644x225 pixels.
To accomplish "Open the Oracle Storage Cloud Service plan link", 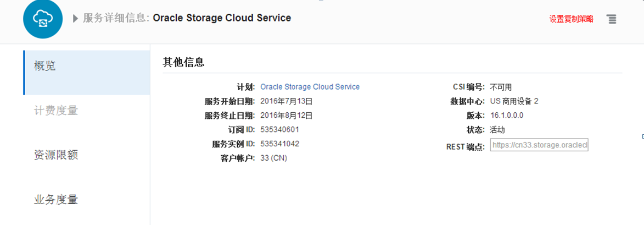I will pyautogui.click(x=310, y=87).
